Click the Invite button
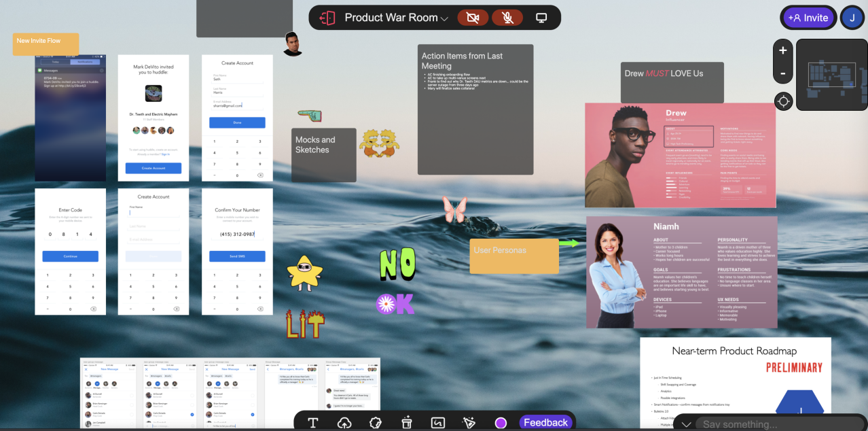This screenshot has width=868, height=431. point(808,18)
